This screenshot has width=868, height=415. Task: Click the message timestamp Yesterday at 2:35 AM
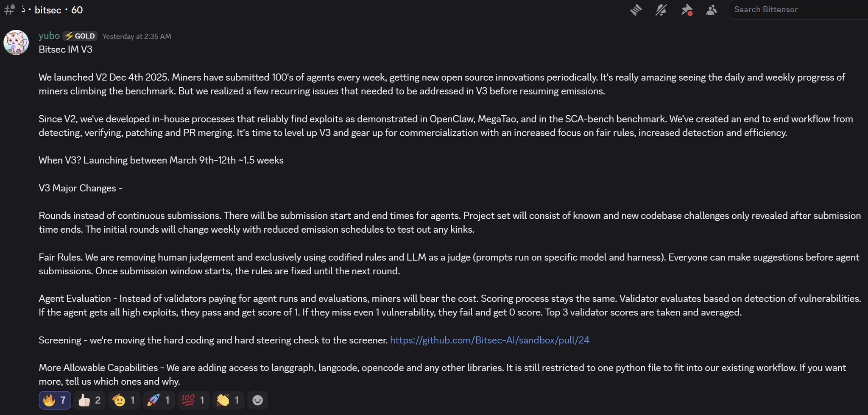click(x=137, y=36)
